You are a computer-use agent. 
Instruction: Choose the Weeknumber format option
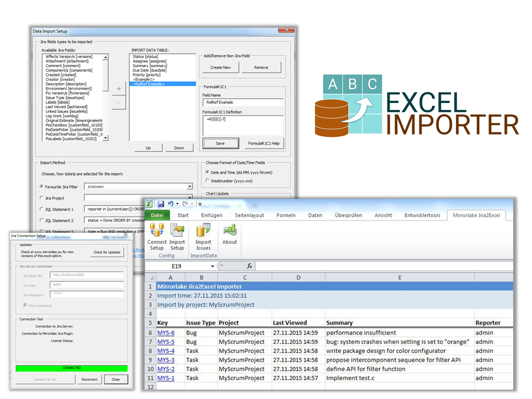[207, 181]
